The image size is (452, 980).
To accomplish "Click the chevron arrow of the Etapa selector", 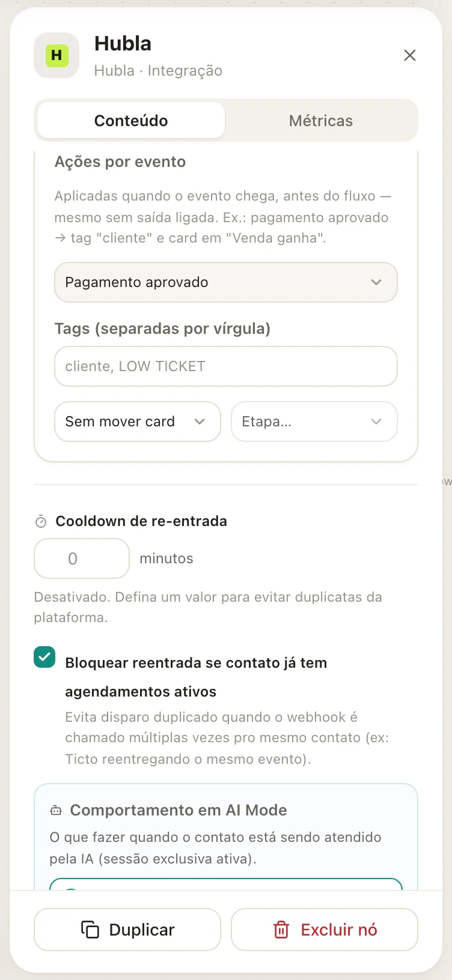I will coord(376,422).
